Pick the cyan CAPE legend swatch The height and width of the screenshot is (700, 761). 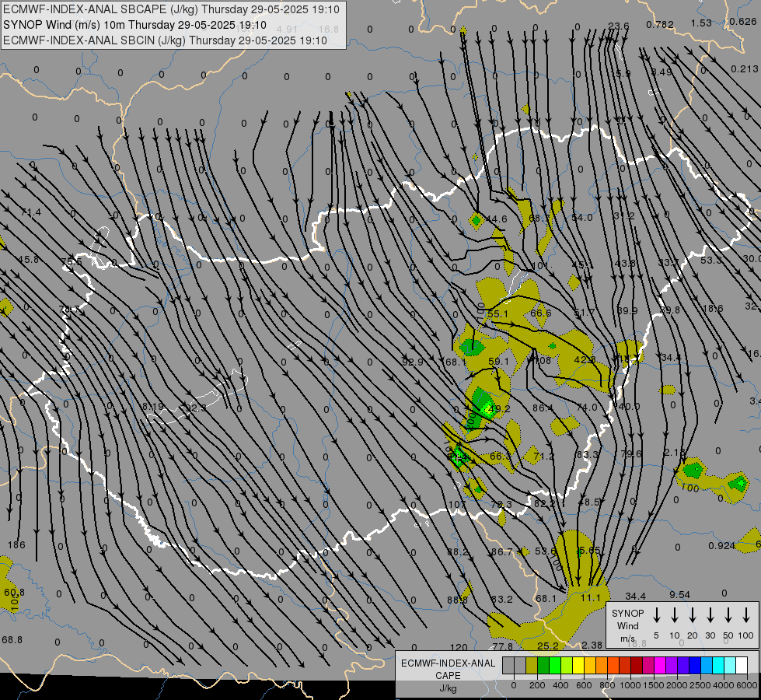[717, 666]
